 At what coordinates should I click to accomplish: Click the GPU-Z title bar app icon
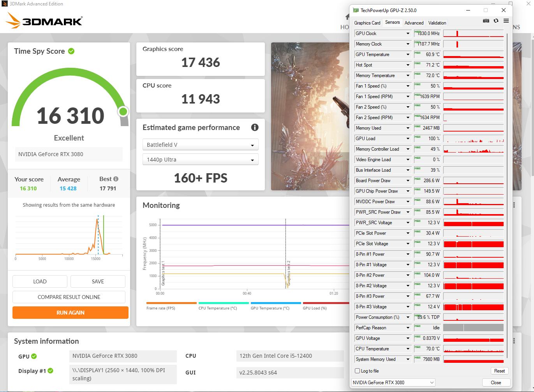click(356, 10)
